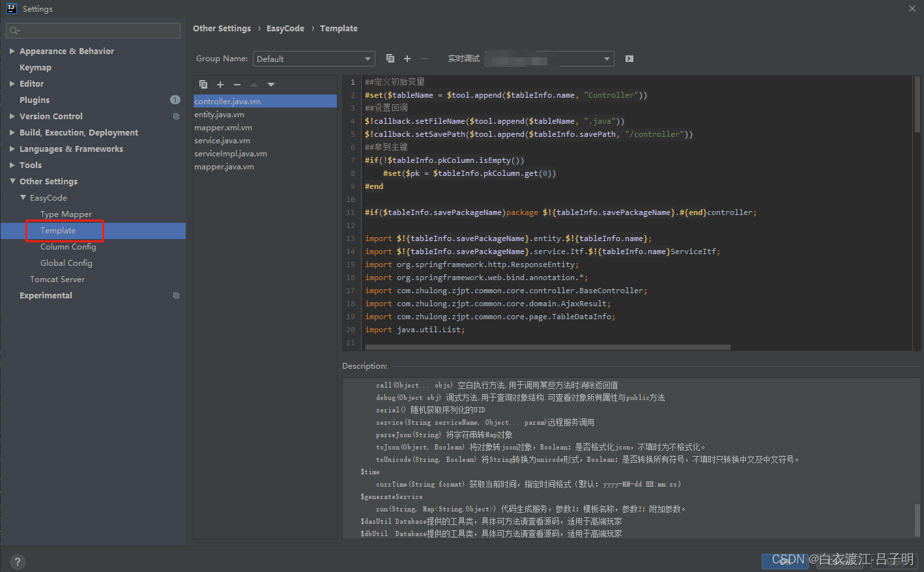Viewport: 924px width, 572px height.
Task: Add a new template file
Action: pos(220,85)
